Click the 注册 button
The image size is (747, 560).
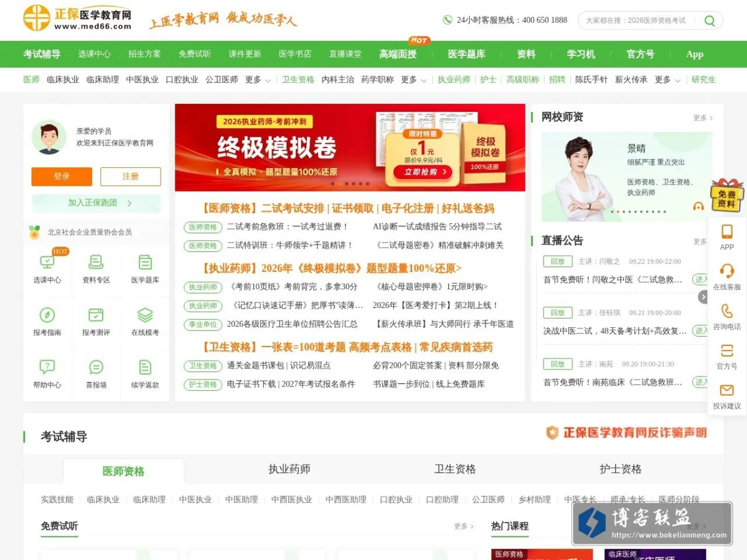(131, 177)
